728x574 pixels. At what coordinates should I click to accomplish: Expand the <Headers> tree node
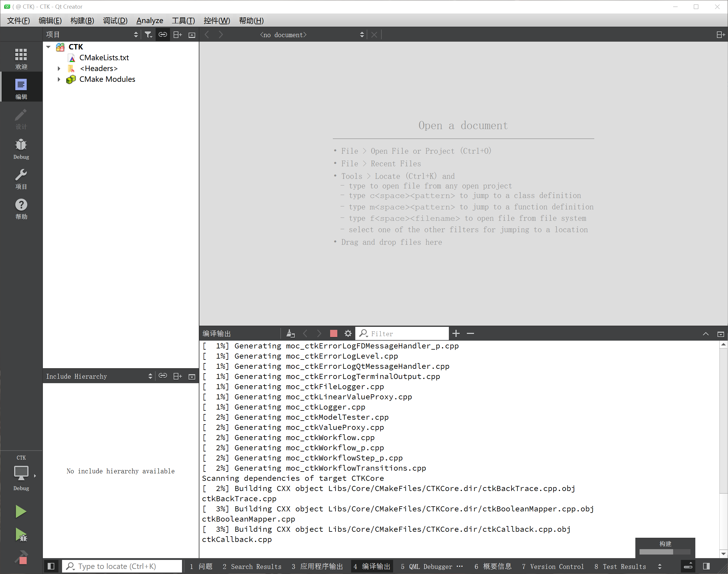(59, 69)
